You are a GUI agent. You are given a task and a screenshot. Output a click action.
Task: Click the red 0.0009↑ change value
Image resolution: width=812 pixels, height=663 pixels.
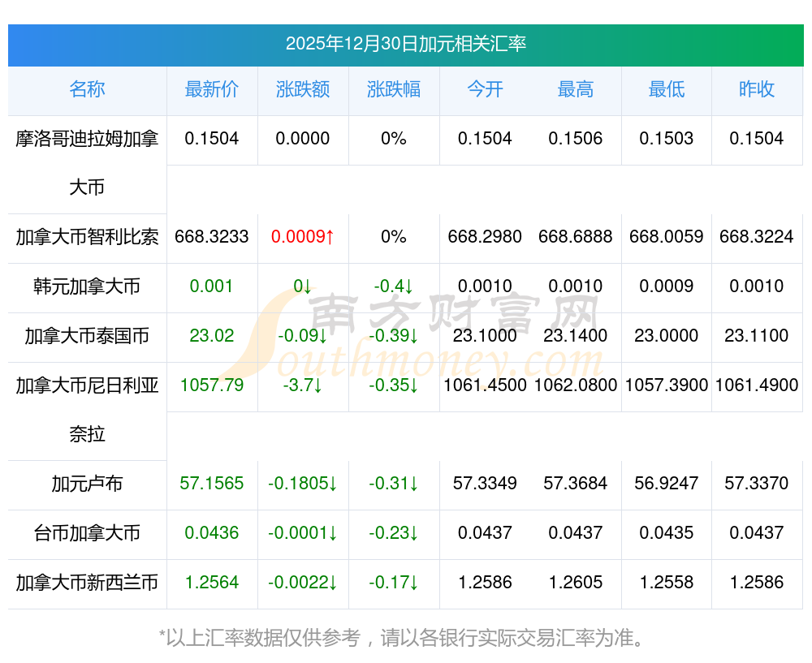[x=302, y=237]
